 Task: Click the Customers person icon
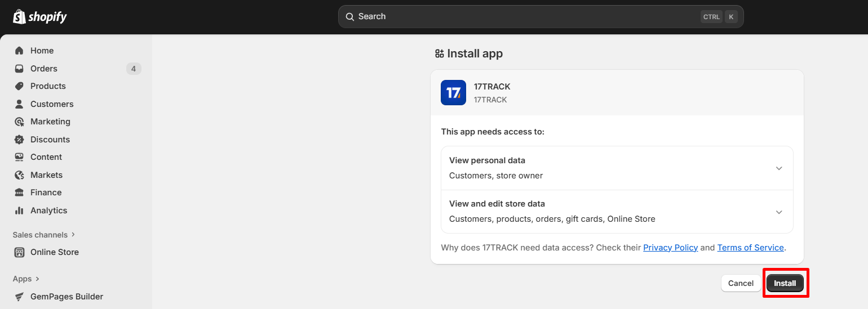pyautogui.click(x=19, y=104)
